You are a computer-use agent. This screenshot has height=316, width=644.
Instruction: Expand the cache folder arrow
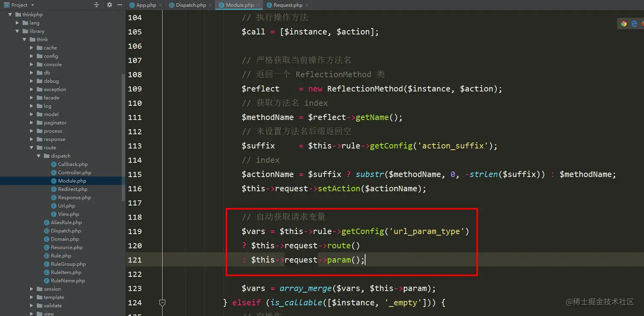[x=32, y=48]
